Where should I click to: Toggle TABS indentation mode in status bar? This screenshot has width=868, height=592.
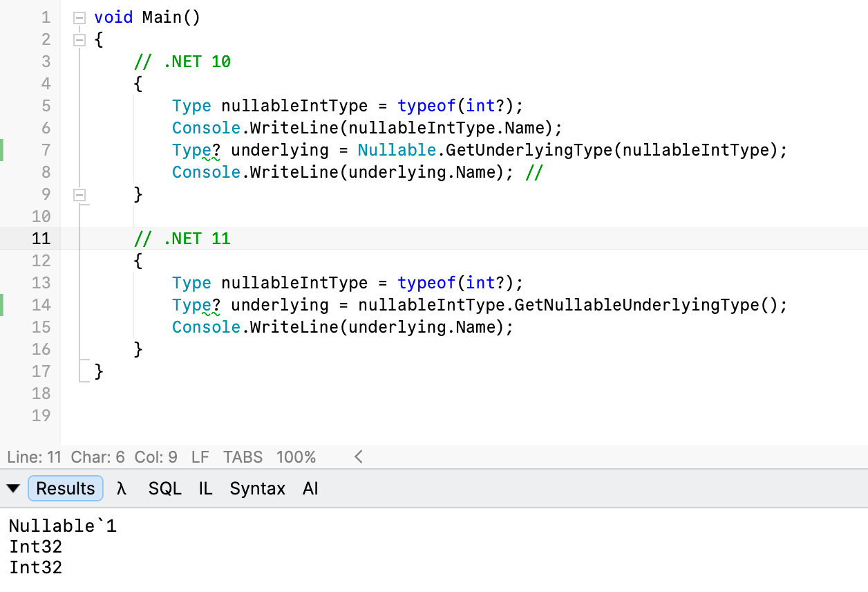(243, 457)
